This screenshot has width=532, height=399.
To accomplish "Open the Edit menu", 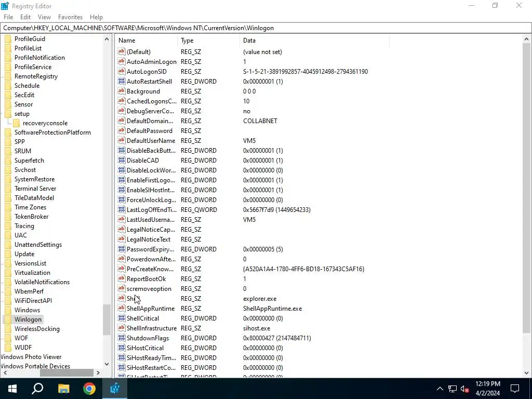I will point(25,17).
